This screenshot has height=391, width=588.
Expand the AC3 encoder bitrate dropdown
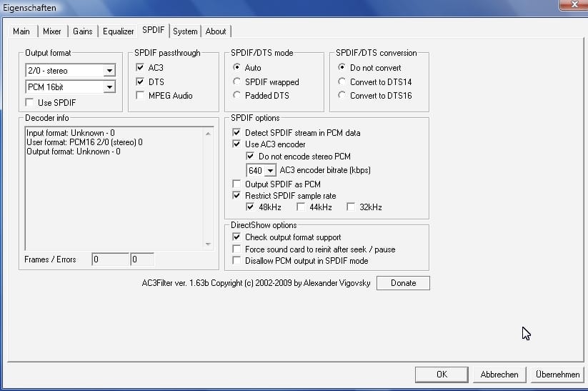[270, 171]
